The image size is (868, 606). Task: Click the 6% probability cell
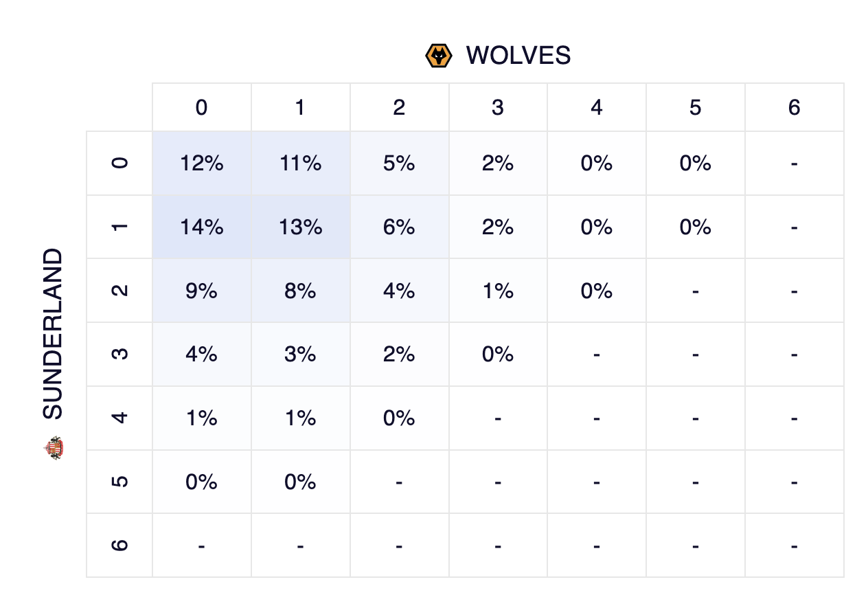coord(399,227)
